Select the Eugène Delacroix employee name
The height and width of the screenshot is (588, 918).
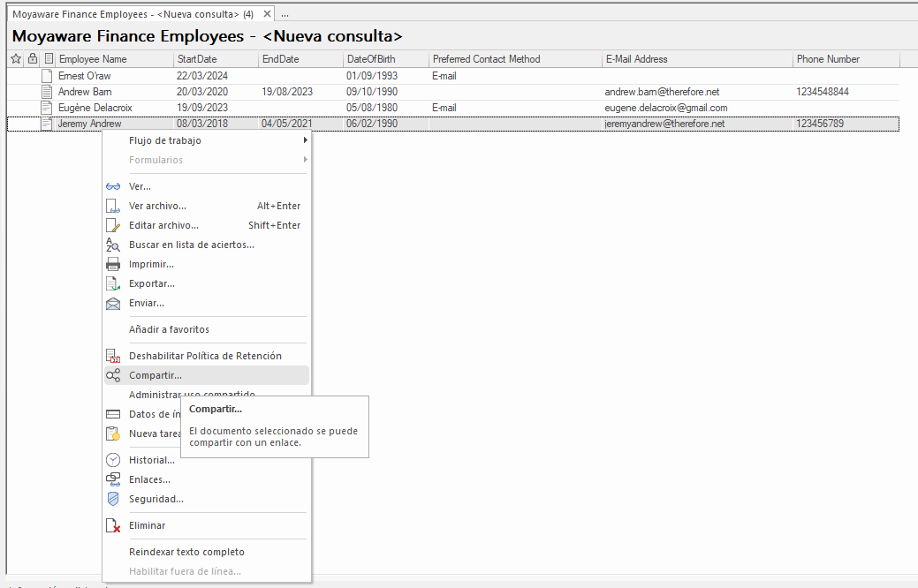95,108
